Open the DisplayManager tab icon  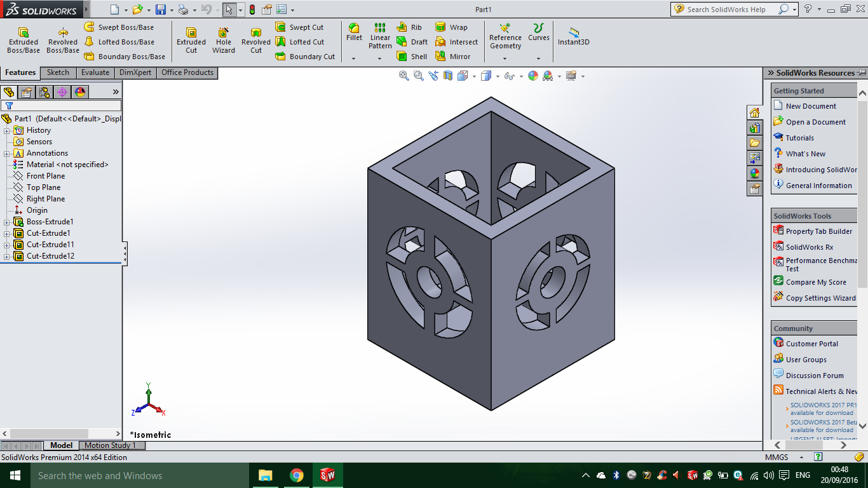[x=80, y=92]
